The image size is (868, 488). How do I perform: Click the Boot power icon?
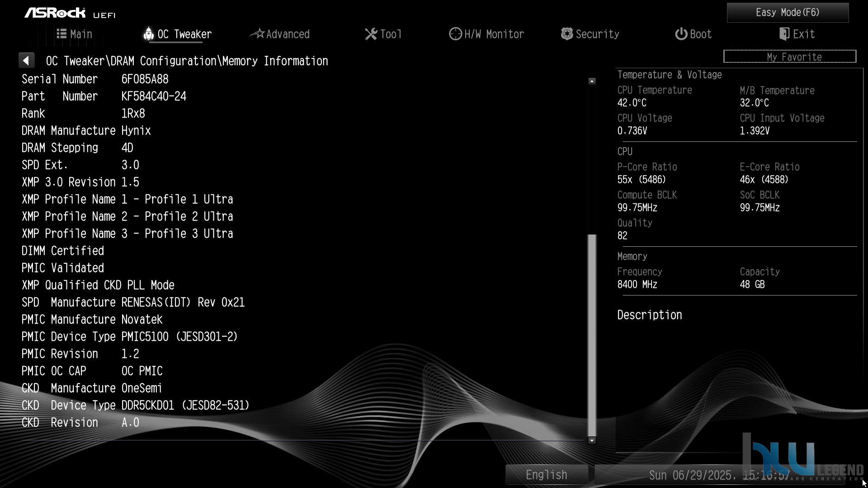(681, 34)
